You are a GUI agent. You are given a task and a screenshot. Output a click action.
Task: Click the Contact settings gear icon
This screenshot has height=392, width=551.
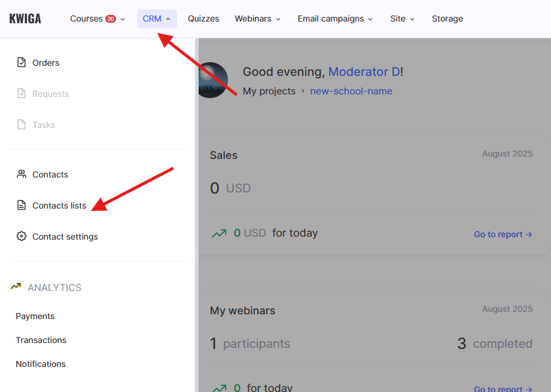(22, 237)
